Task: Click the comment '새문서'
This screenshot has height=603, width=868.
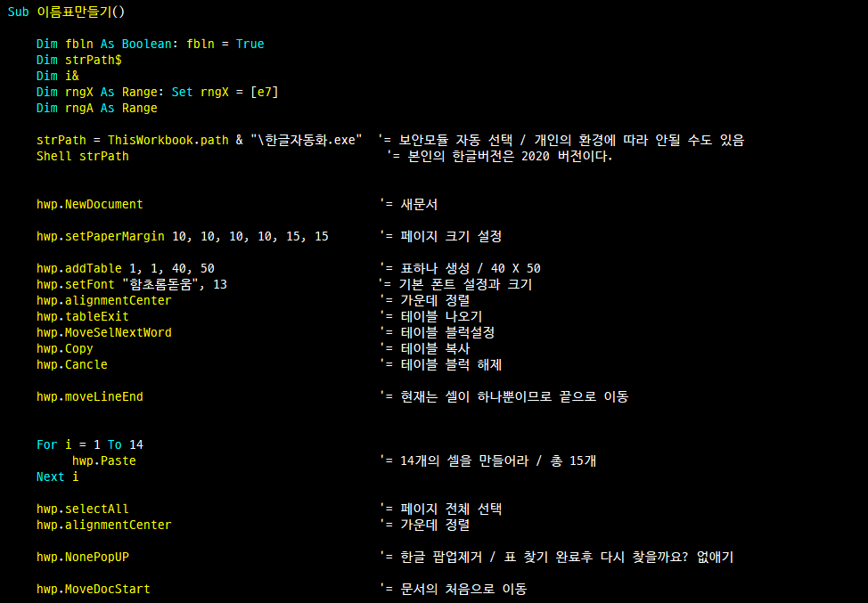Action: click(419, 204)
